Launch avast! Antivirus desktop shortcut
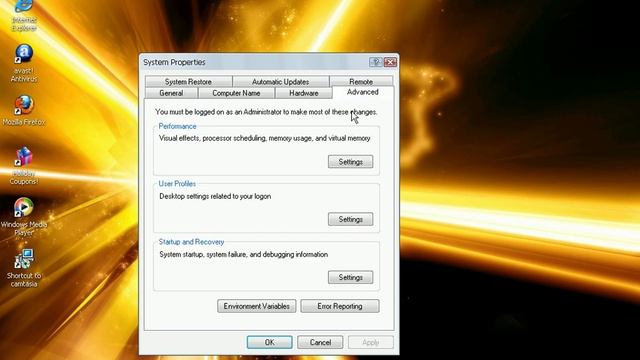This screenshot has width=640, height=360. [24, 63]
